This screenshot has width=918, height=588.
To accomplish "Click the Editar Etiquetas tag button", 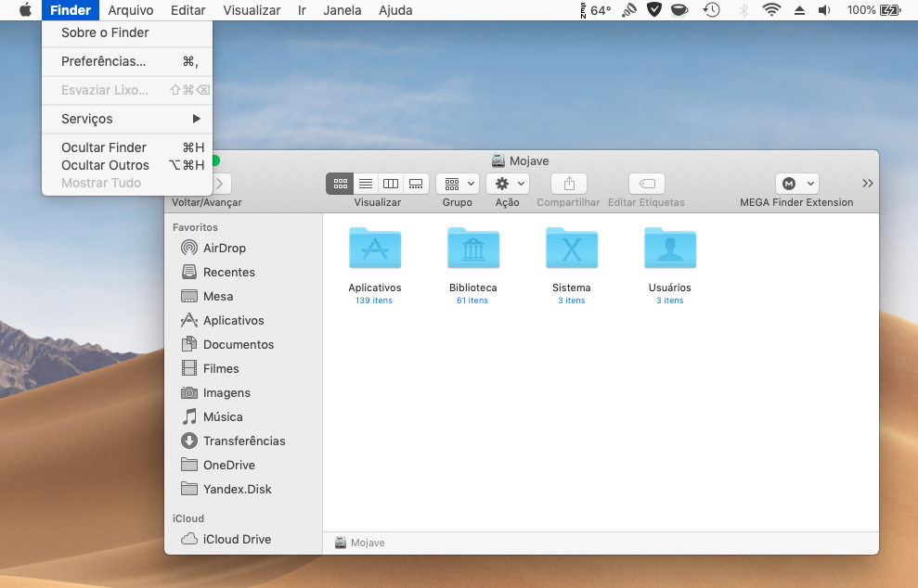I will [x=646, y=184].
